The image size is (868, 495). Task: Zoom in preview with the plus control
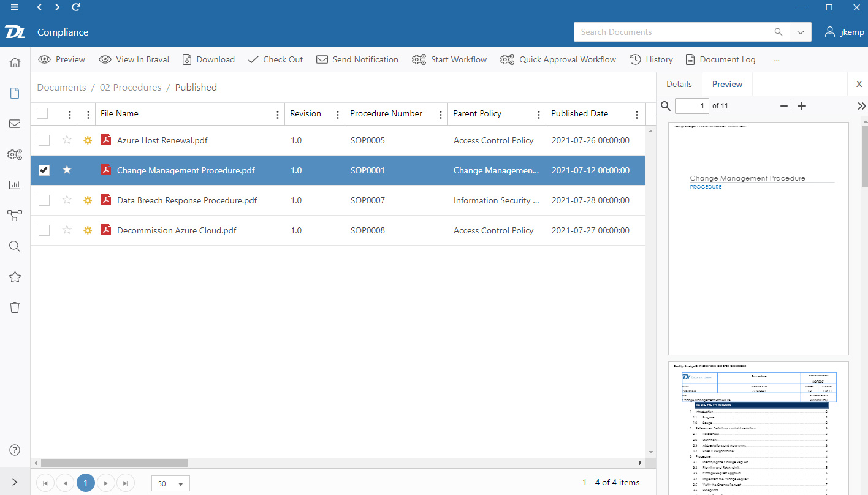point(802,105)
